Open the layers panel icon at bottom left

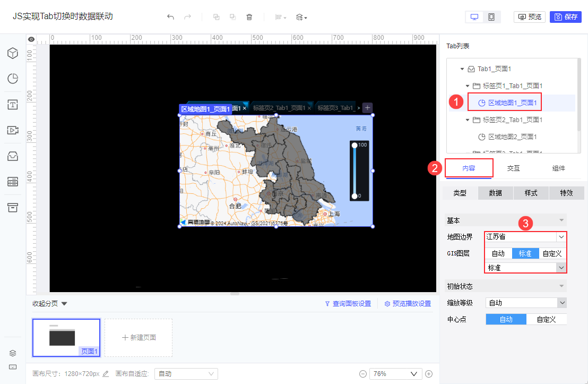(13, 353)
